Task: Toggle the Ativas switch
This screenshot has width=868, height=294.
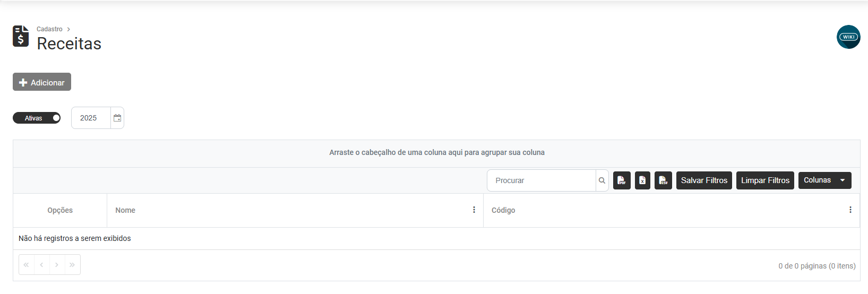Action: (37, 118)
